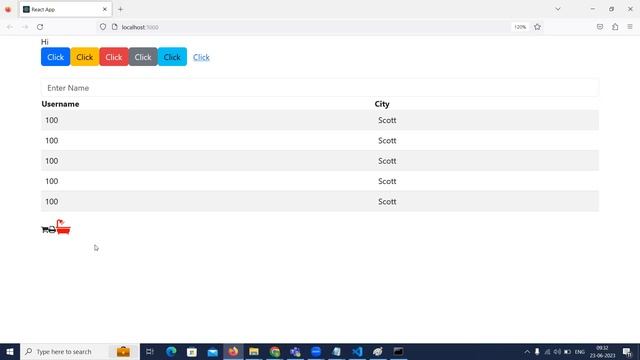Click the volume speaker tray icon
The width and height of the screenshot is (640, 360).
click(x=557, y=351)
